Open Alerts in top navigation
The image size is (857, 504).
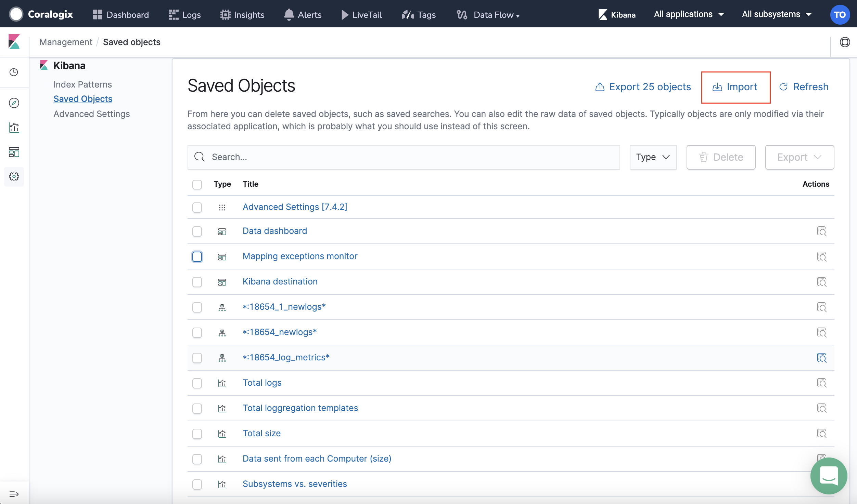pos(303,15)
